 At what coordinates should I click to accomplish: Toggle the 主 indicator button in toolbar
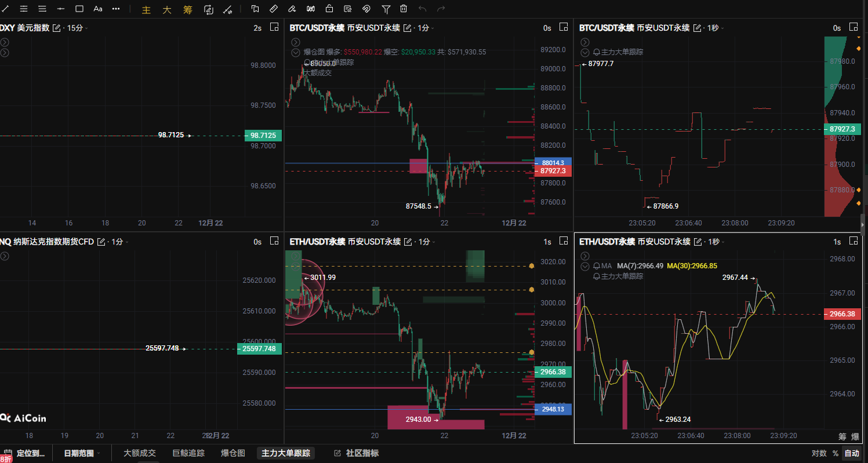click(x=146, y=9)
